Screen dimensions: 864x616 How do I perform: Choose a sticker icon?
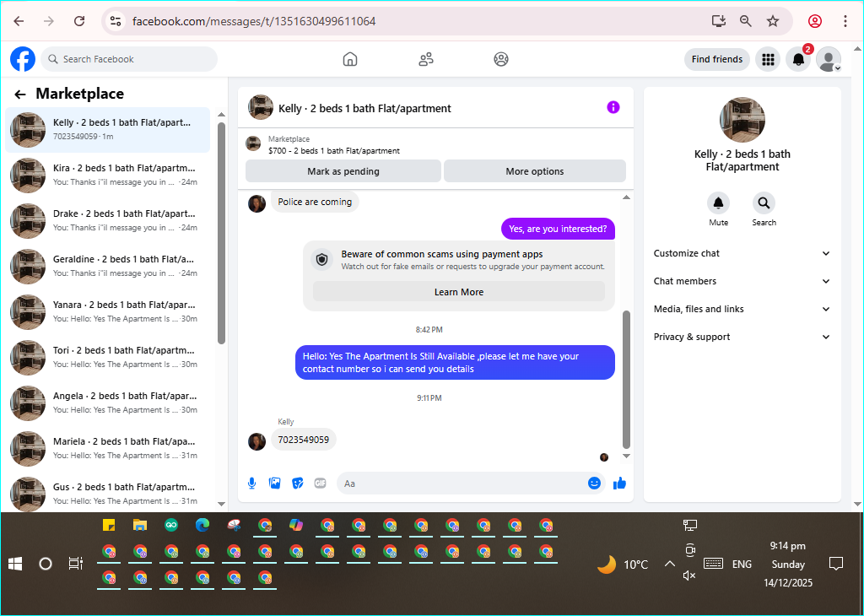298,484
